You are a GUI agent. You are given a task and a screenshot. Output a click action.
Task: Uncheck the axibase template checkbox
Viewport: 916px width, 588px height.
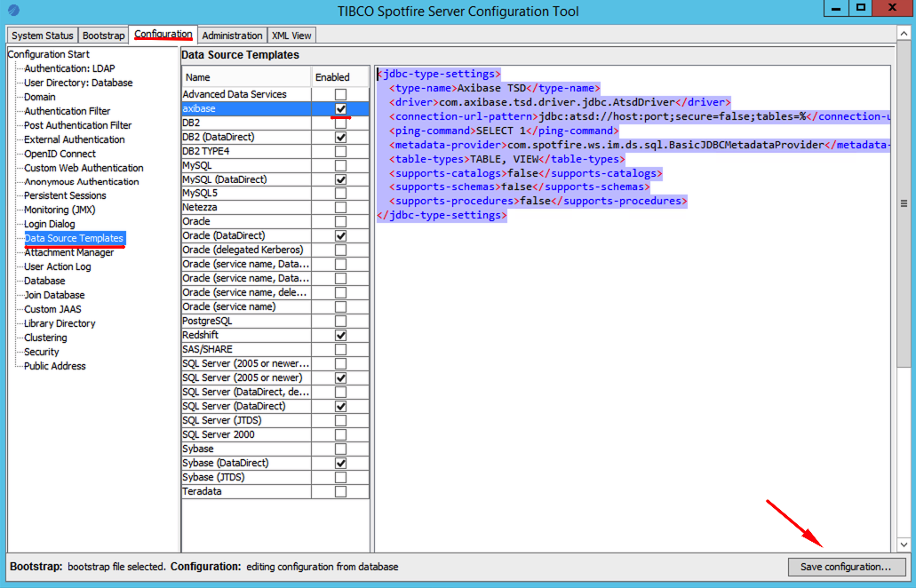coord(340,108)
